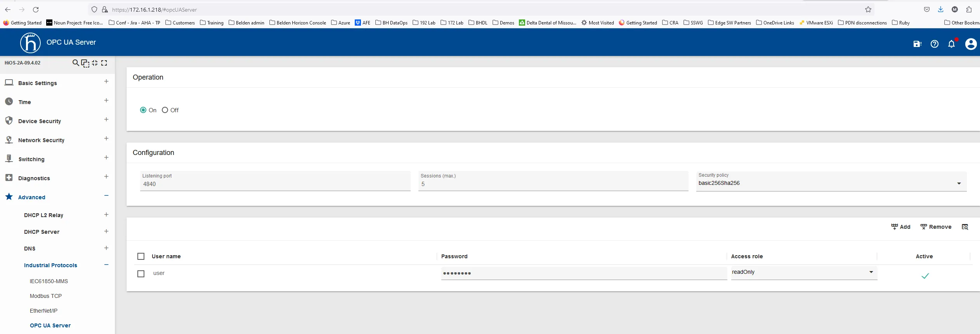Open the browser downloads icon
This screenshot has height=334, width=980.
coord(941,9)
